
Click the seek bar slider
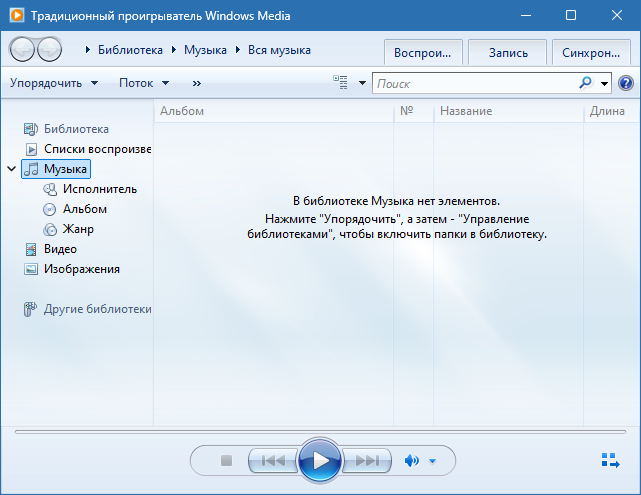tap(320, 432)
